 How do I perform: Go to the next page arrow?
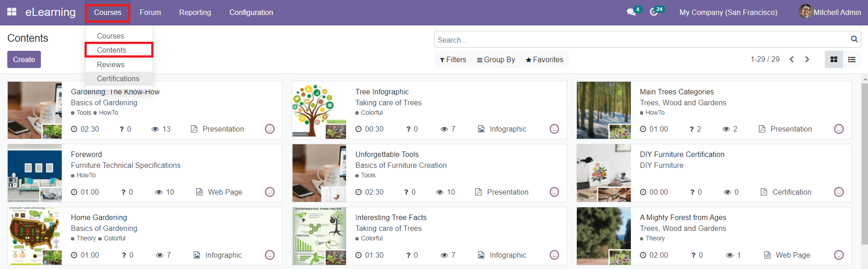807,59
